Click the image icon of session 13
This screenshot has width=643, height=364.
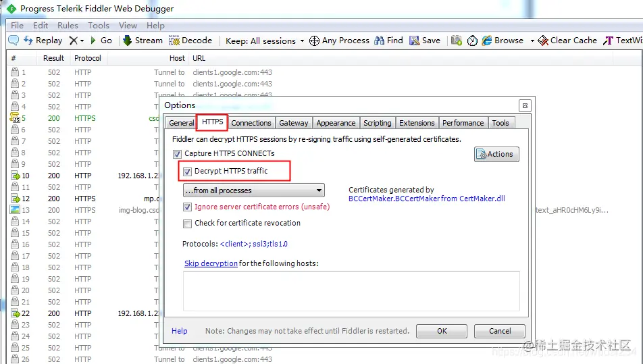[15, 210]
